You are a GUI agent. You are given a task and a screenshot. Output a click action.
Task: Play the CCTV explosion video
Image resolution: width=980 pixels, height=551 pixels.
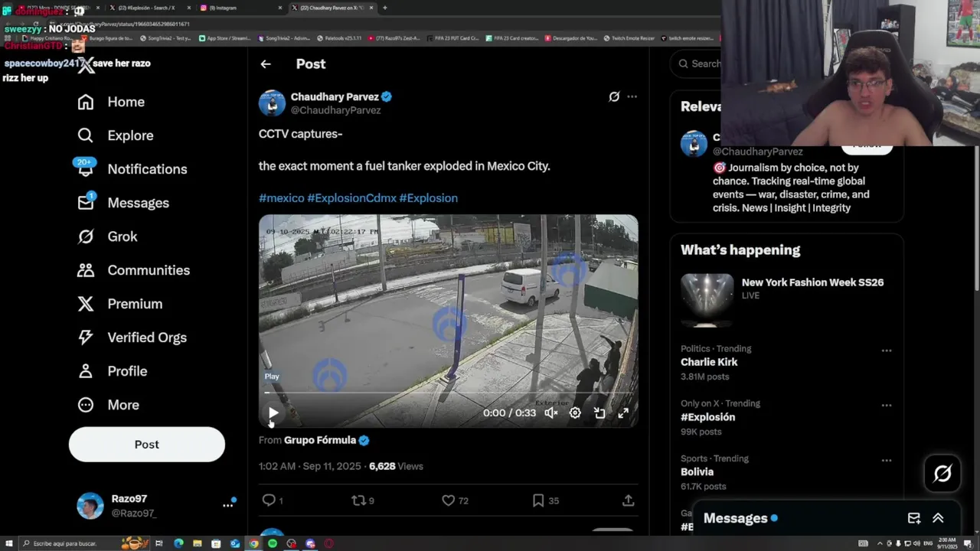click(273, 413)
